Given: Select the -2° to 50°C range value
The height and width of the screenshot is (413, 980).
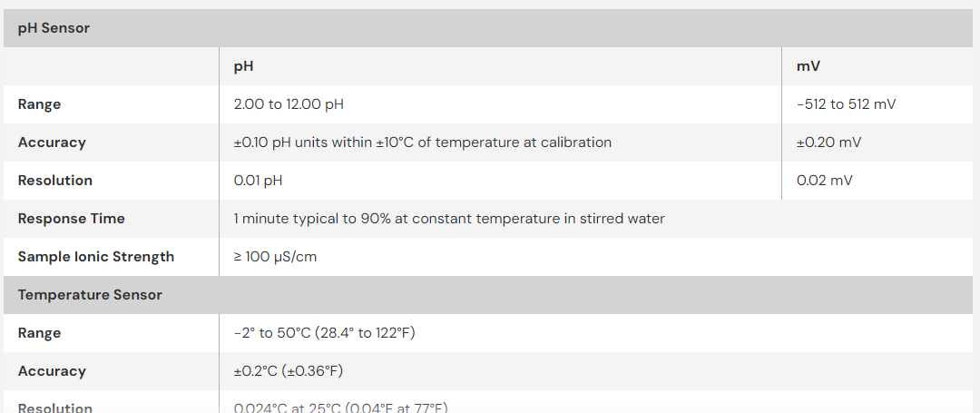Looking at the screenshot, I should [x=324, y=333].
